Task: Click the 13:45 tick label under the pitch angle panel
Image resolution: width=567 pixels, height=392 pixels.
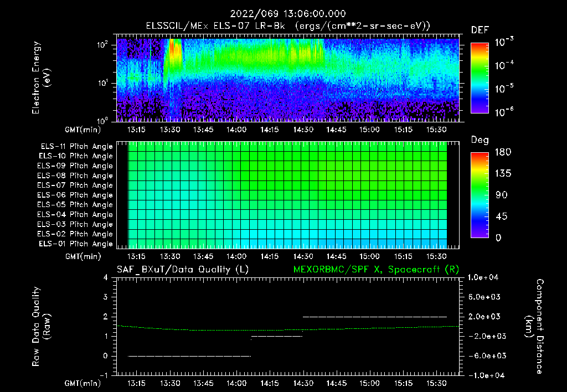Action: [x=203, y=256]
